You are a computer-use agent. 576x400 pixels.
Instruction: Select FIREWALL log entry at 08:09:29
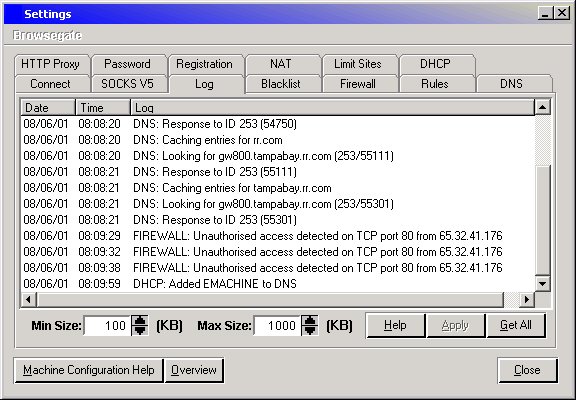[x=277, y=236]
